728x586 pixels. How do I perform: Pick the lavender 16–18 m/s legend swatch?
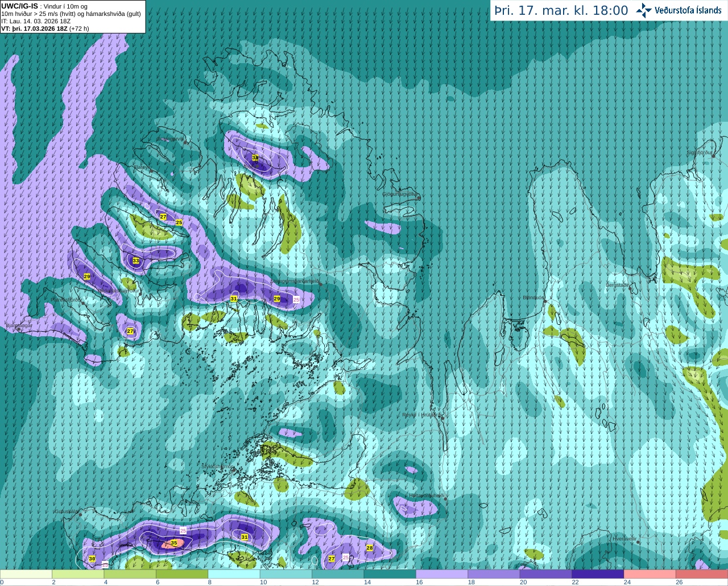coord(442,575)
